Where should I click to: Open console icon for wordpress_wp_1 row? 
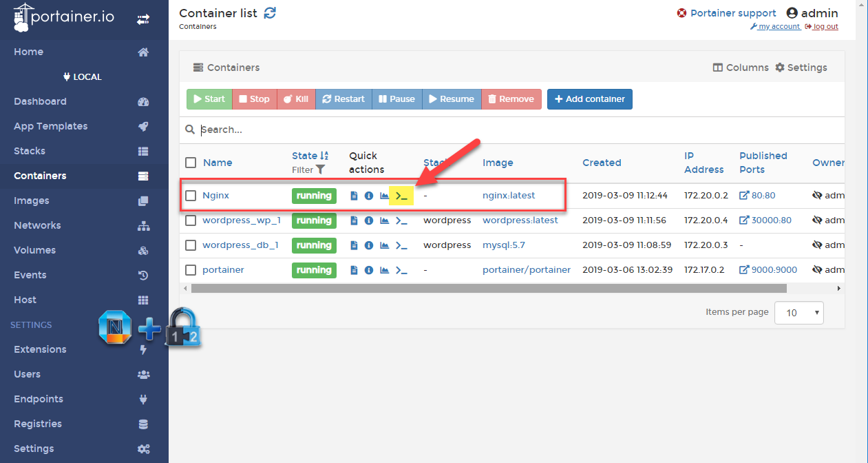(402, 220)
